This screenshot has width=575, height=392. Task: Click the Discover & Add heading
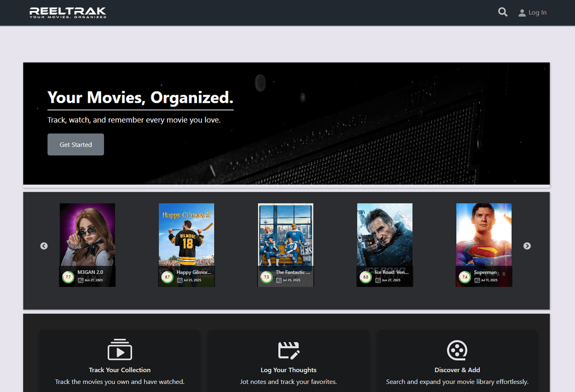point(457,370)
